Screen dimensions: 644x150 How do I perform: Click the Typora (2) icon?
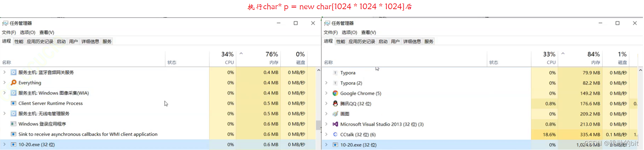(335, 83)
